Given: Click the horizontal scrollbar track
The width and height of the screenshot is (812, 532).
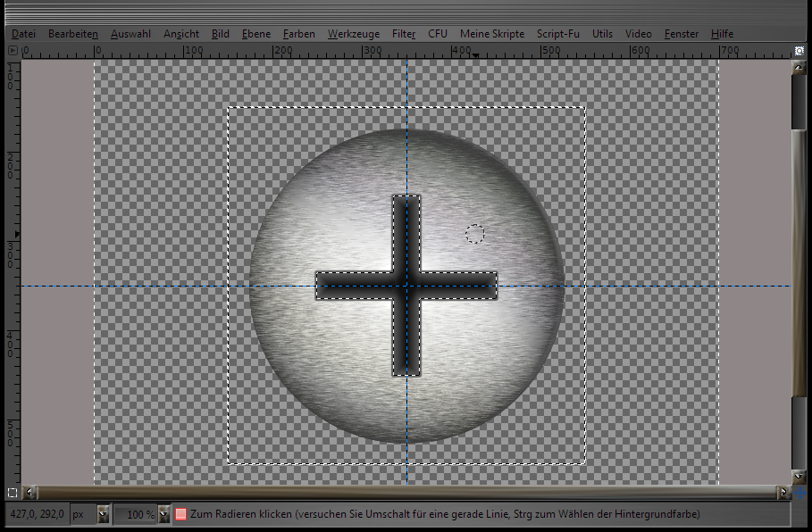Looking at the screenshot, I should (402, 492).
